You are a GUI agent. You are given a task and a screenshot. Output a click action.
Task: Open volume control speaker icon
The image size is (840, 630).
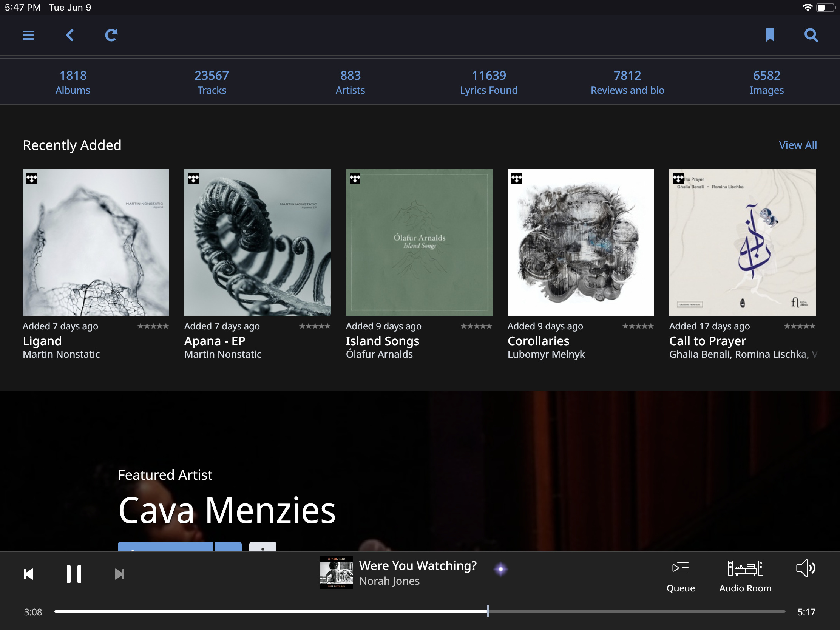coord(806,568)
